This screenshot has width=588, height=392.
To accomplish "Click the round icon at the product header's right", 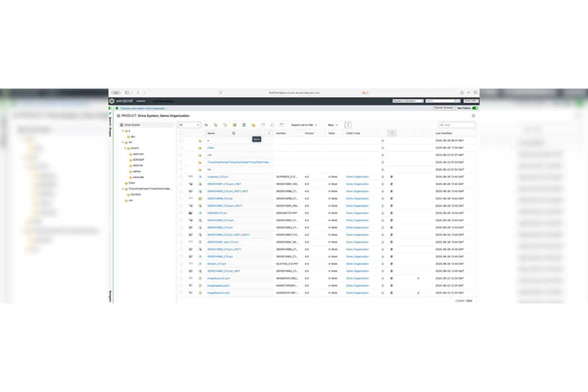I will tap(473, 116).
